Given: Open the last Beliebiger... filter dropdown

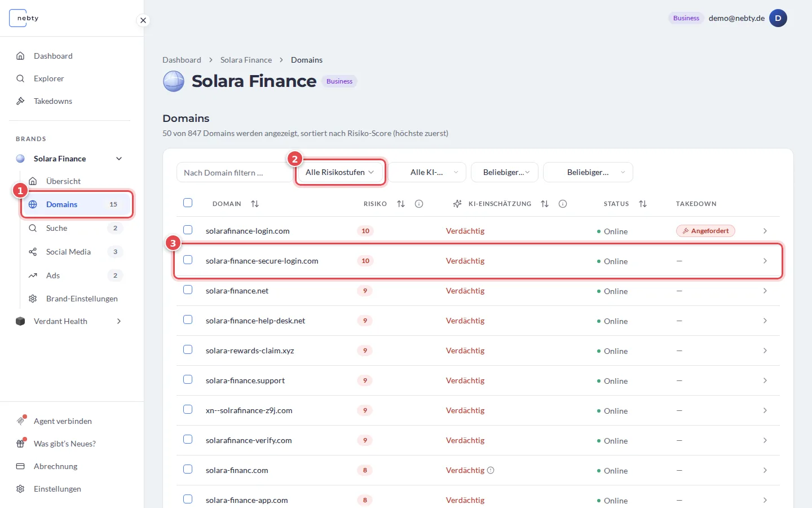Looking at the screenshot, I should [x=588, y=172].
